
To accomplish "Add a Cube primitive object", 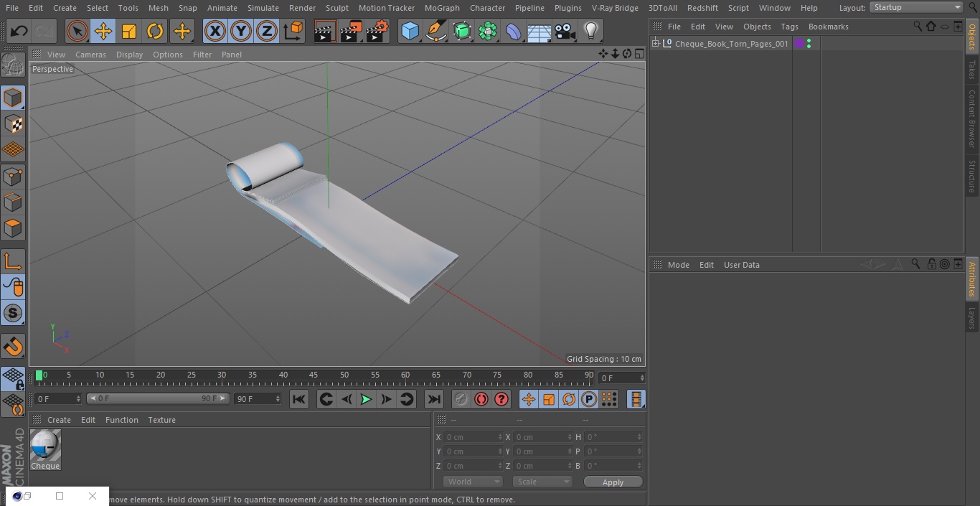I will (410, 31).
